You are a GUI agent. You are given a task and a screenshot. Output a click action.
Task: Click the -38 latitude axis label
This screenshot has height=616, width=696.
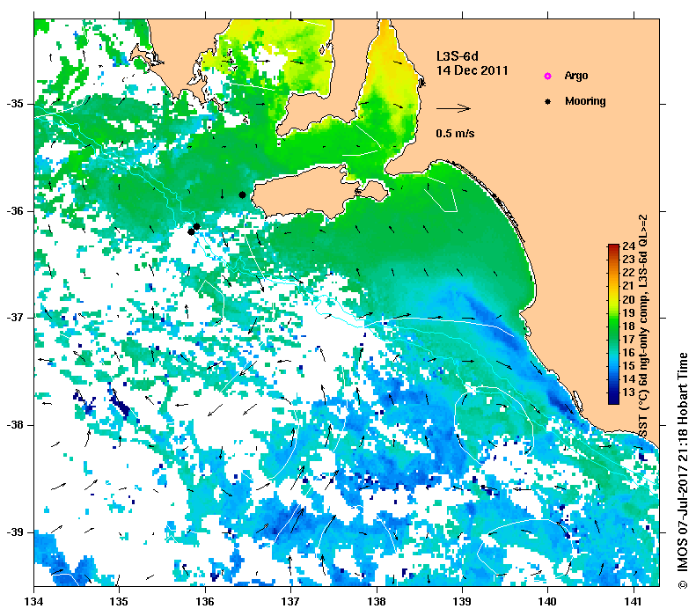pos(16,425)
